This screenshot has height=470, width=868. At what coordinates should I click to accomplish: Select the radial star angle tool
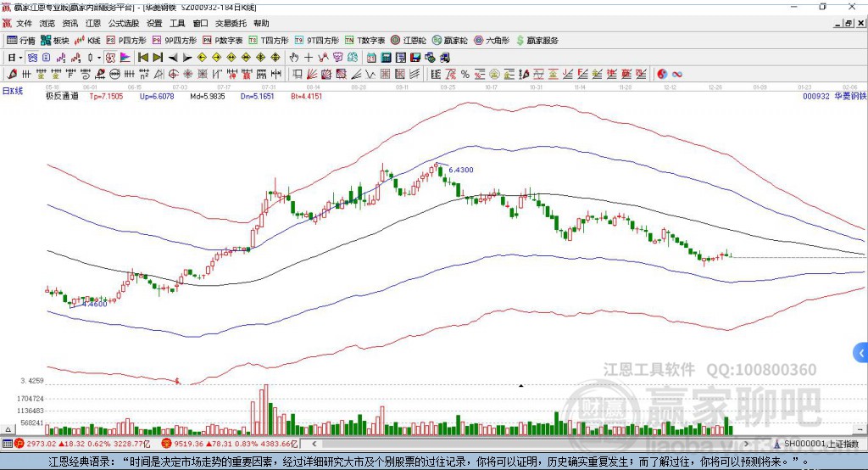pos(187,74)
